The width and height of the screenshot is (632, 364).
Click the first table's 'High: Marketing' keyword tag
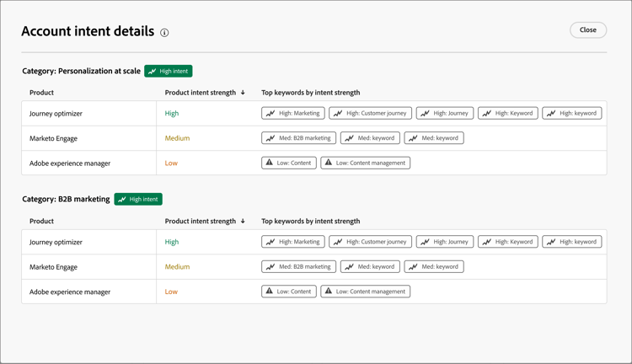coord(293,113)
